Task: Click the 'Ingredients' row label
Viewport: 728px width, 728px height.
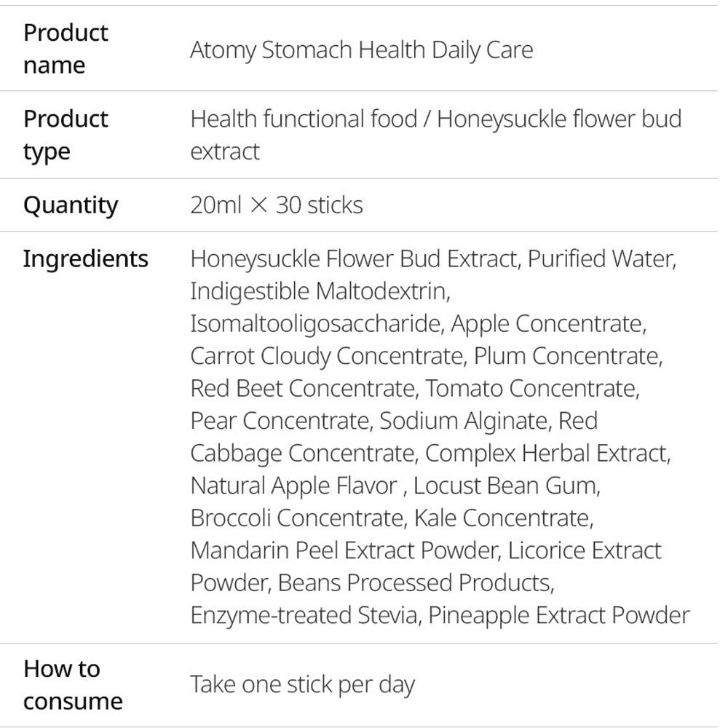Action: tap(85, 259)
